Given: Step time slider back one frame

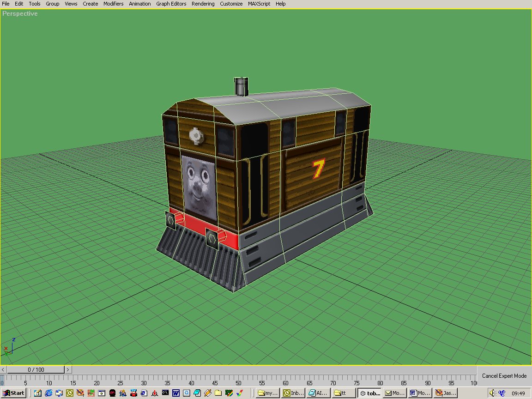Looking at the screenshot, I should click(3, 369).
